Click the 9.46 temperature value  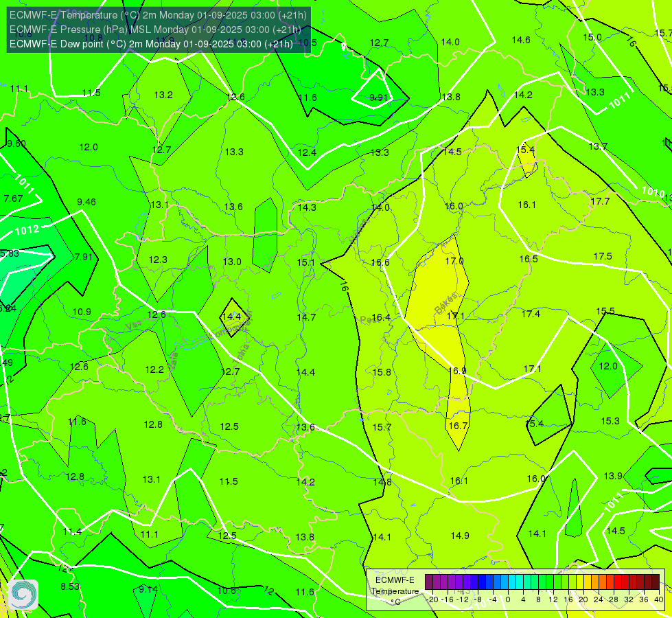pyautogui.click(x=86, y=202)
